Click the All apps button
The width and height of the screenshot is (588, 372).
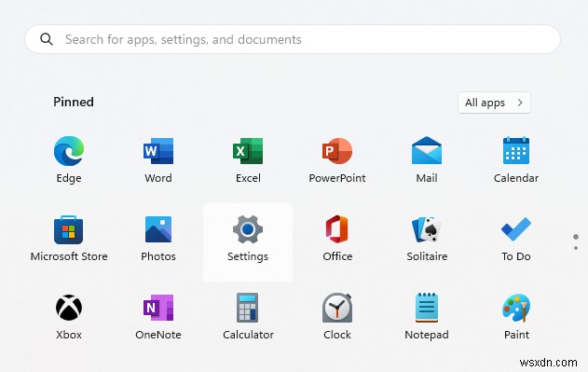point(494,103)
